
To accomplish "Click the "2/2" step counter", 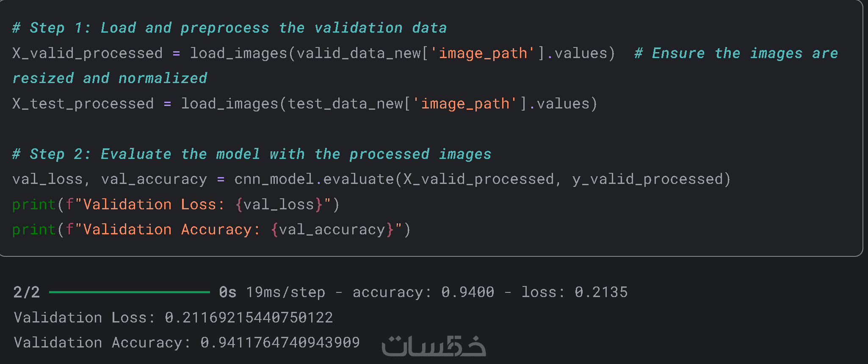I will [x=26, y=292].
